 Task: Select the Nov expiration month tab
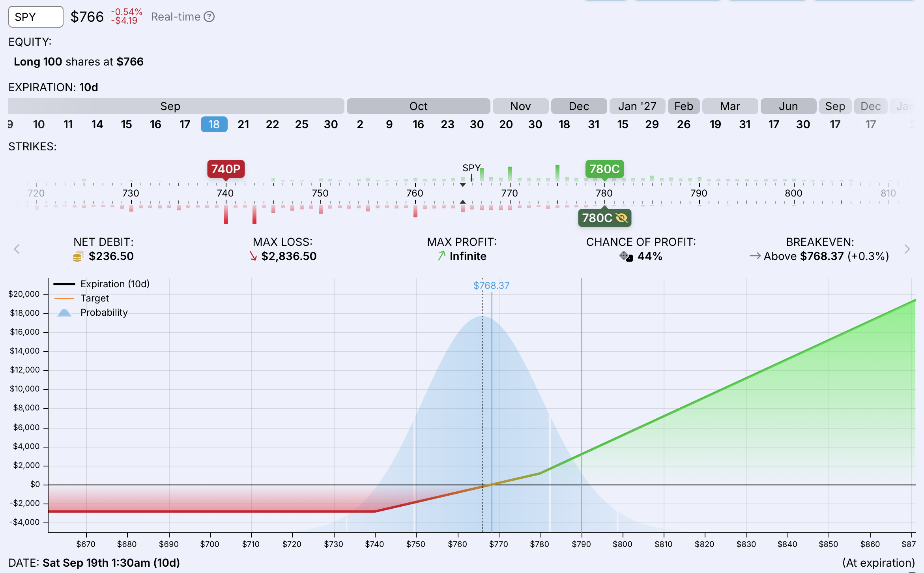[x=520, y=106]
